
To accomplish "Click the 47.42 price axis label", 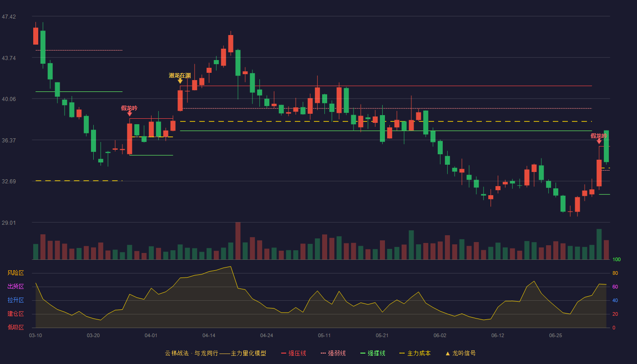I will pos(9,17).
